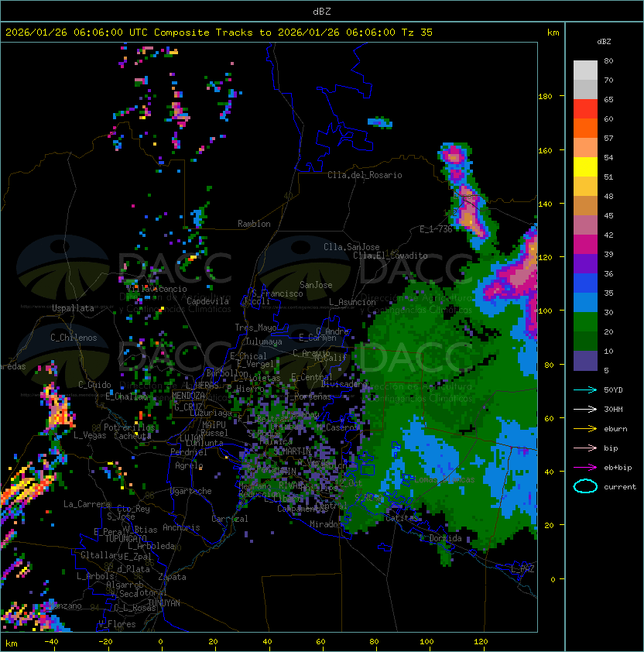The image size is (644, 652).
Task: Click the 'Tz 35' text in the header
Action: (417, 33)
